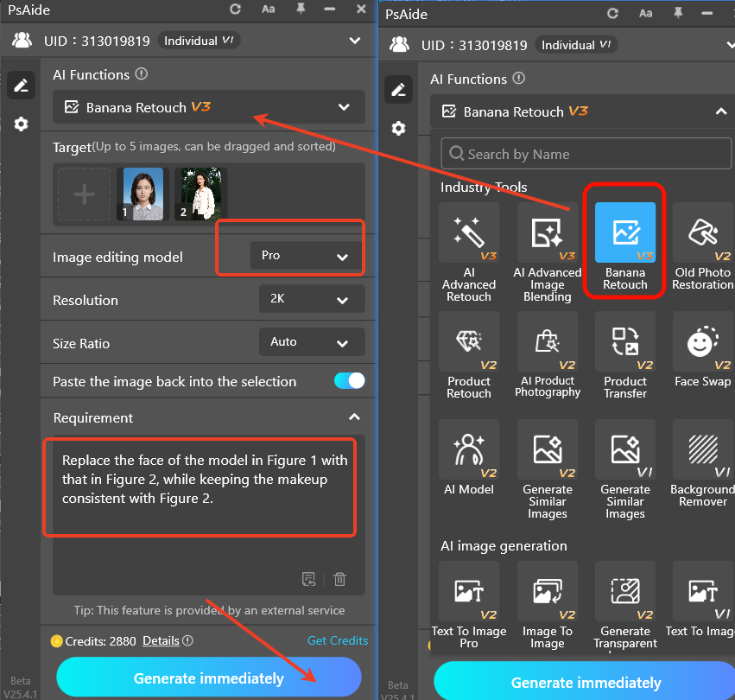Click the Search by Name field
This screenshot has height=700, width=735.
pos(586,155)
